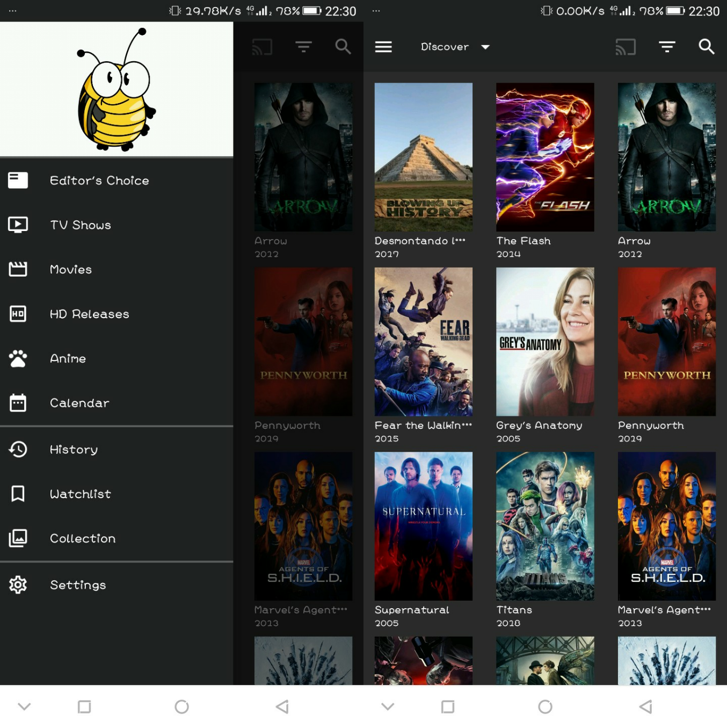Go to Movies in the side drawer
Viewport: 727px width, 728px height.
tap(117, 269)
